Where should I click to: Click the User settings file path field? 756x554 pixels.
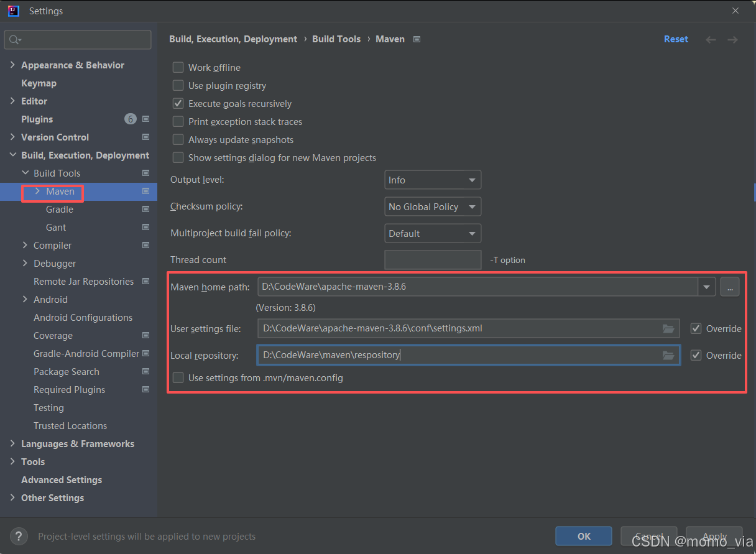(468, 328)
